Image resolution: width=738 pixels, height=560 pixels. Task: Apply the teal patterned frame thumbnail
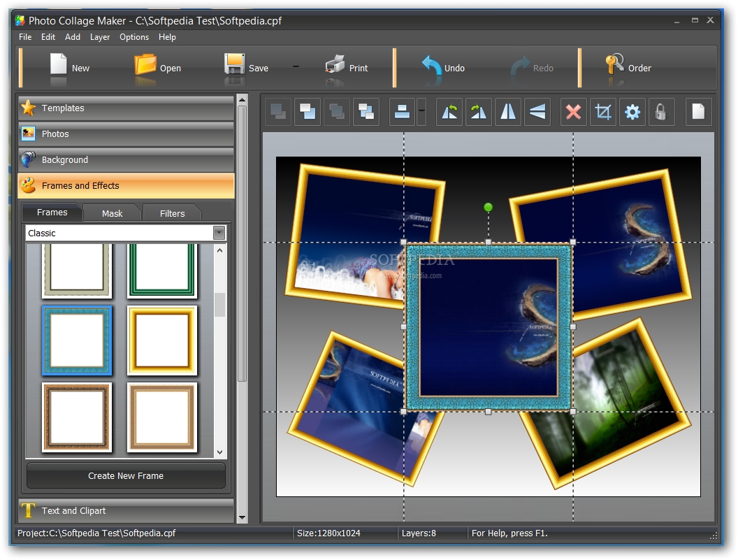tap(77, 340)
